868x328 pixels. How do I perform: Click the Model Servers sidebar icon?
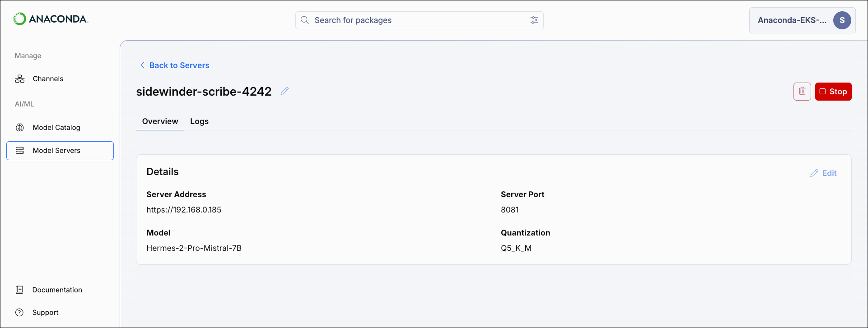[x=20, y=150]
